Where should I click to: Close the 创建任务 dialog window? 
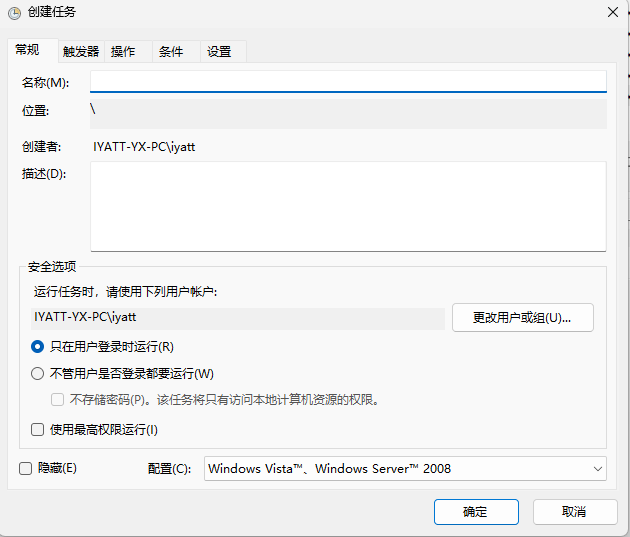pyautogui.click(x=611, y=12)
